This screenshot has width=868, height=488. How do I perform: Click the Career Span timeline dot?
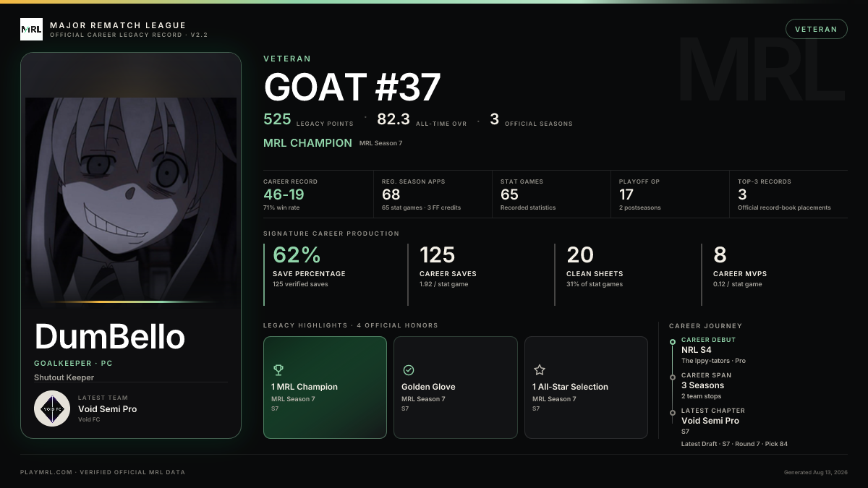click(673, 377)
